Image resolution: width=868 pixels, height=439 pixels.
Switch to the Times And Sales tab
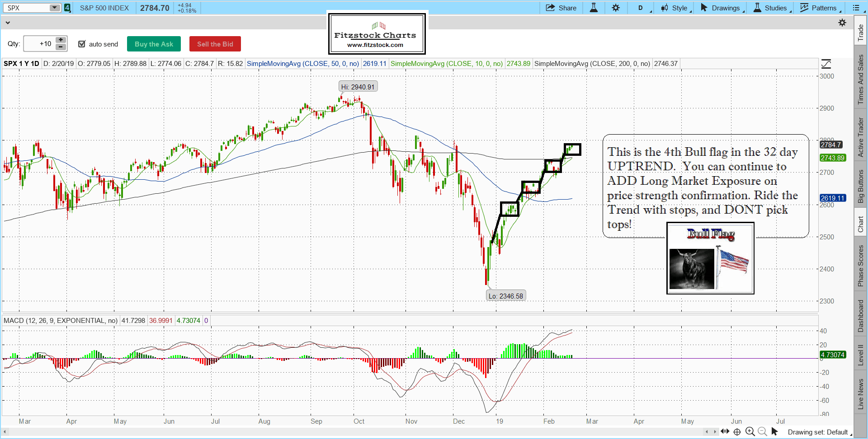860,80
